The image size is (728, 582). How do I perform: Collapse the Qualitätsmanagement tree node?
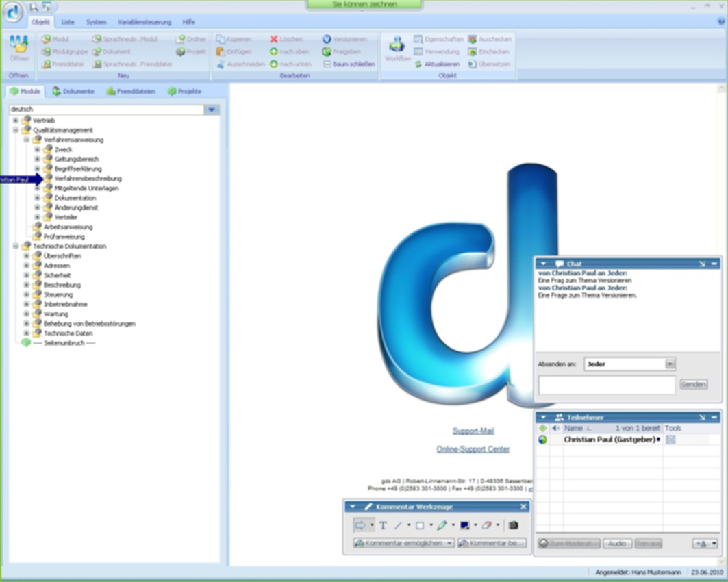16,130
